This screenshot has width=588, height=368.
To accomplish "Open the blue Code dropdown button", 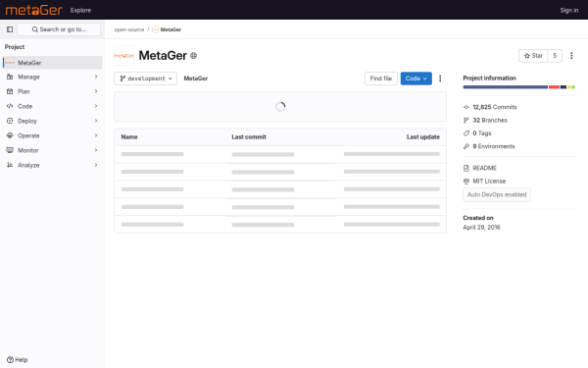I will [416, 79].
